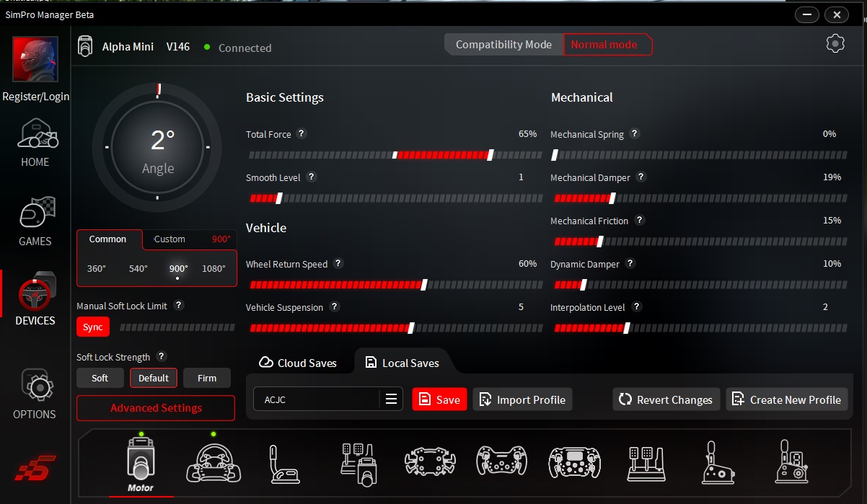The width and height of the screenshot is (867, 504).
Task: Open the OPTIONS gear icon in sidebar
Action: (x=35, y=386)
